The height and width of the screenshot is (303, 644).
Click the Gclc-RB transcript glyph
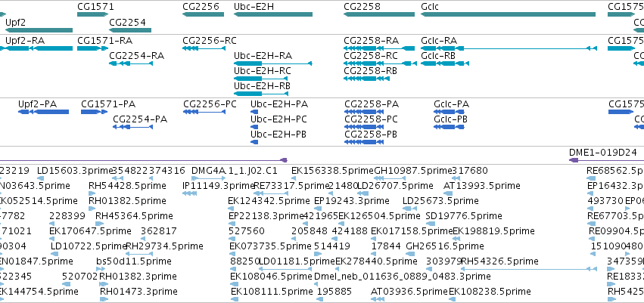[x=445, y=63]
